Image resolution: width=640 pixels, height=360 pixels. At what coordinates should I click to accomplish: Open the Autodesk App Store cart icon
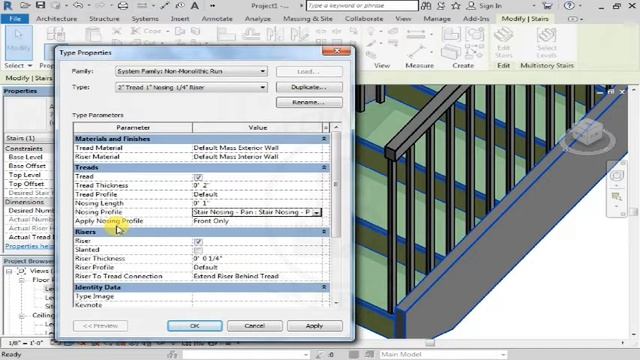547,6
